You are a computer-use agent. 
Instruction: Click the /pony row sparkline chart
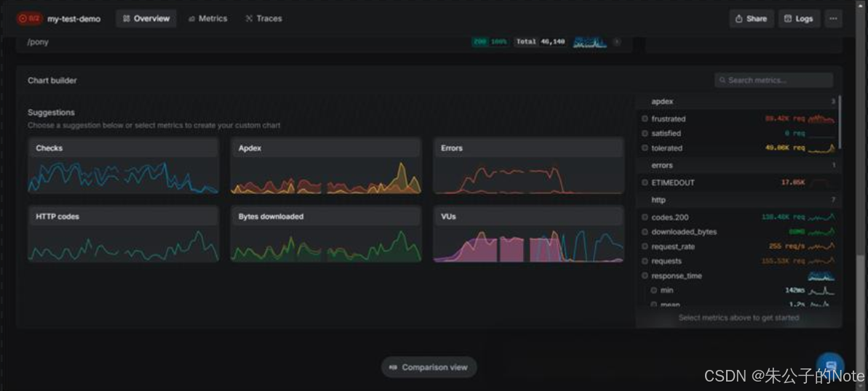click(x=590, y=42)
